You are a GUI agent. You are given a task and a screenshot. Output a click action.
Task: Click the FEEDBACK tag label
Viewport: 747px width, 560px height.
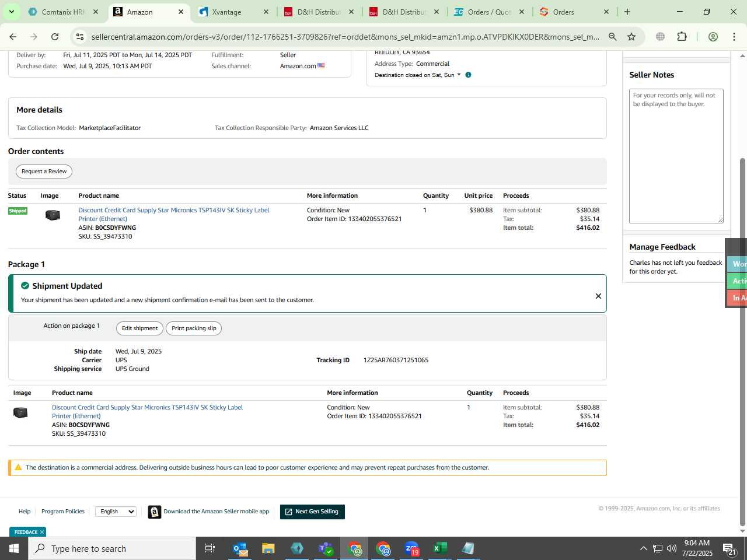[26, 532]
